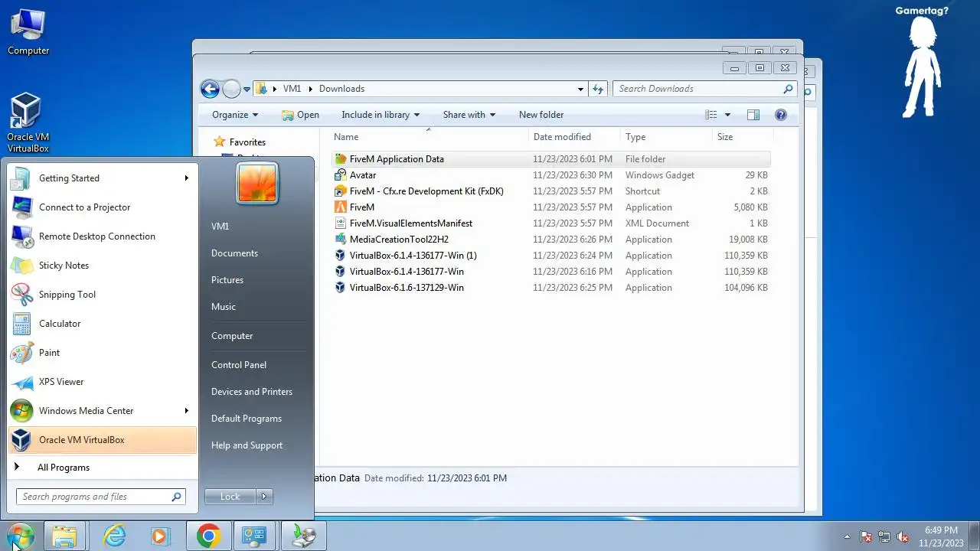Click New folder button
This screenshot has width=980, height=551.
541,115
